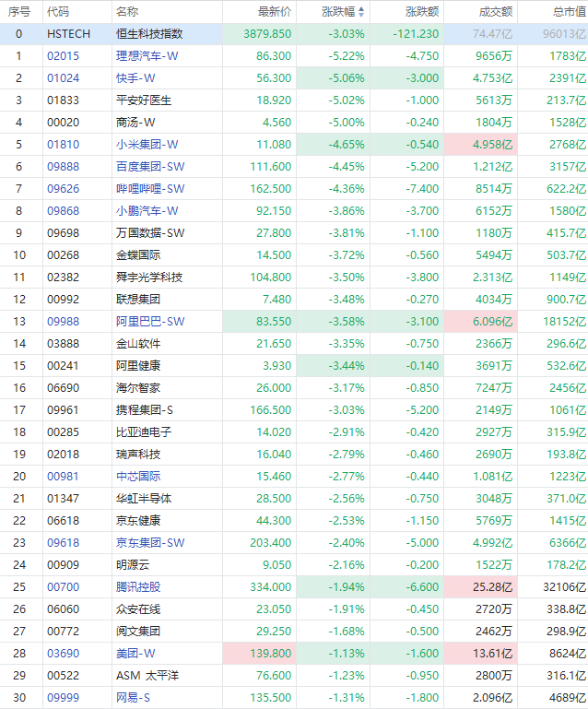Sort by the 涨跌幅 column arrow icon
This screenshot has width=588, height=709.
361,12
